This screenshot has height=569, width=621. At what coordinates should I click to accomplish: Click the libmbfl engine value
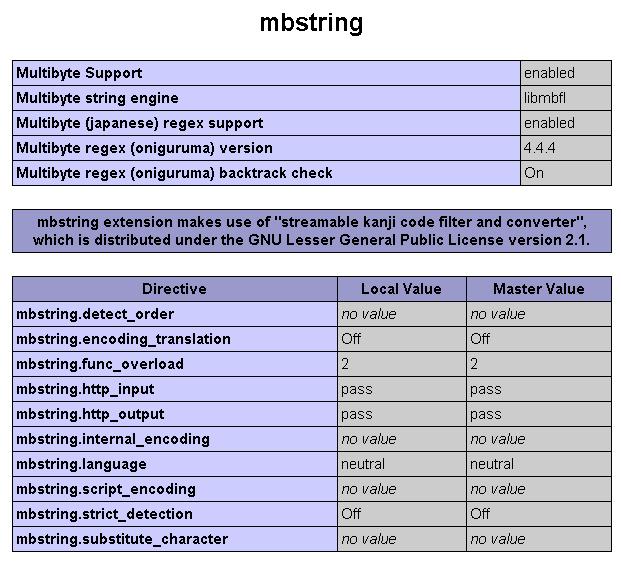point(545,98)
